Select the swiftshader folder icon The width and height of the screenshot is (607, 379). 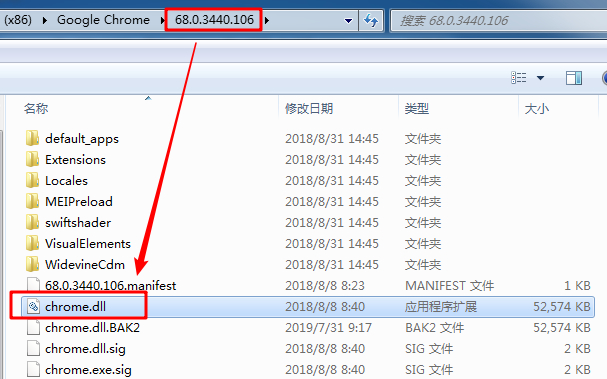pos(33,222)
